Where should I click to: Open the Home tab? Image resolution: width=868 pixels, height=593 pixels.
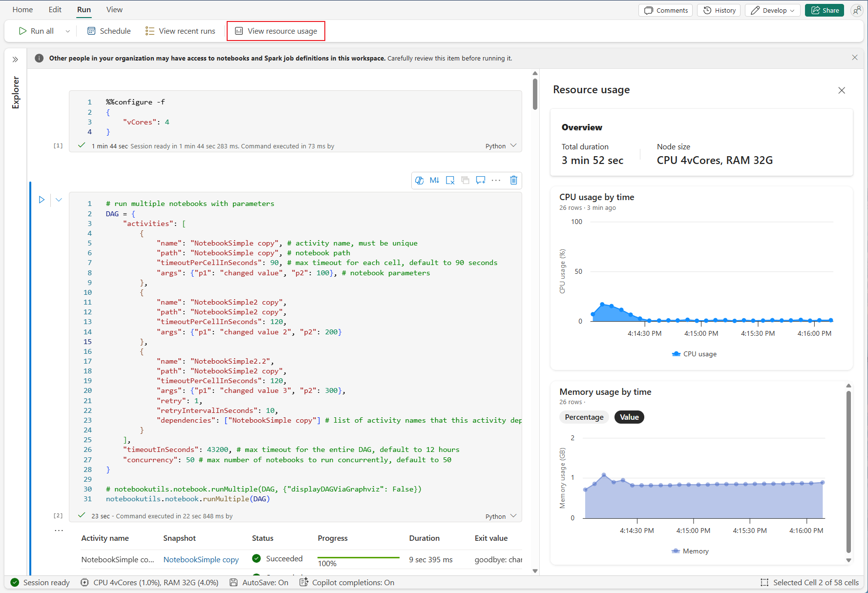[x=22, y=10]
